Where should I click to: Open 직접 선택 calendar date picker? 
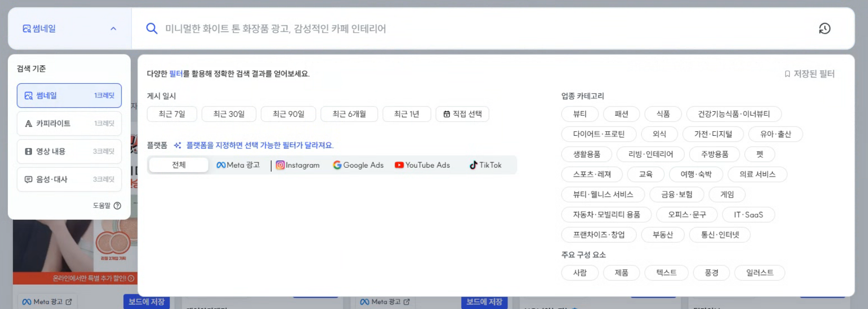point(462,114)
